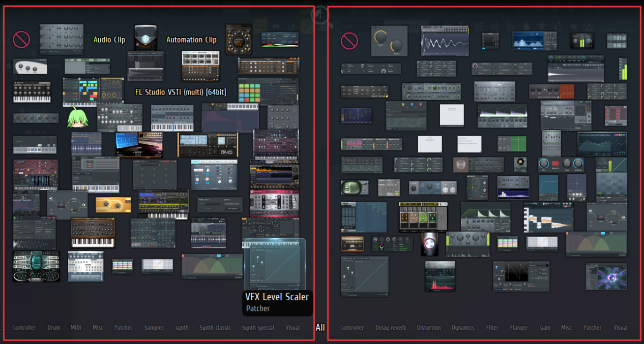The height and width of the screenshot is (344, 644).
Task: Select the FPC colorful drum pads plugin
Action: [x=268, y=91]
